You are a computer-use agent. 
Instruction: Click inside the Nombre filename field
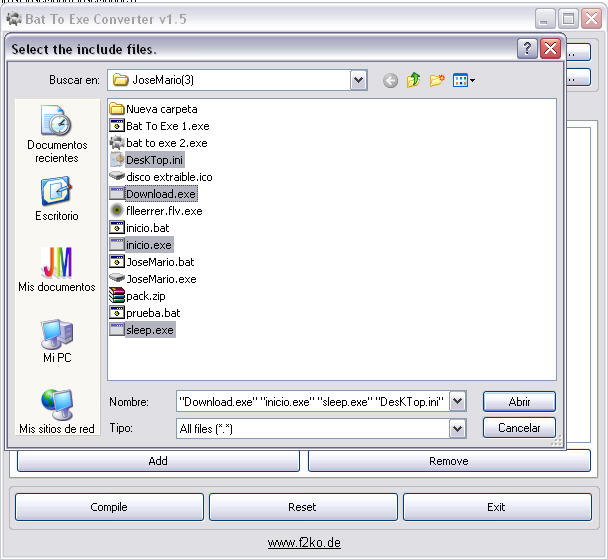tap(313, 401)
